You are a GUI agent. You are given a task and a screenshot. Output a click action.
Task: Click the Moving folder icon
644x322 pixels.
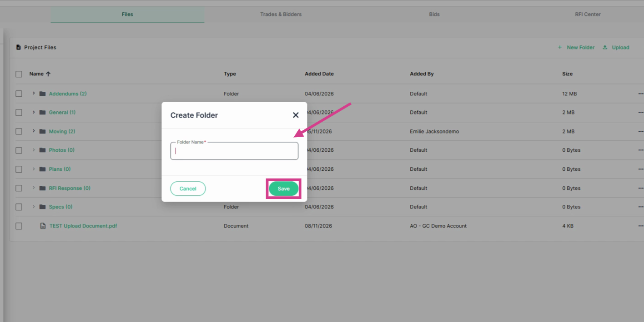tap(43, 131)
